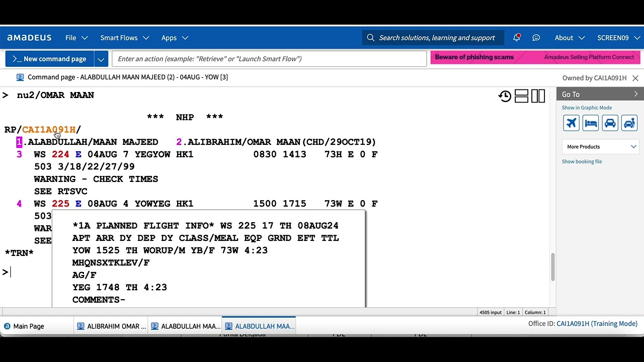
Task: Switch to ALIBRAHIM OMAR tab
Action: [x=111, y=326]
